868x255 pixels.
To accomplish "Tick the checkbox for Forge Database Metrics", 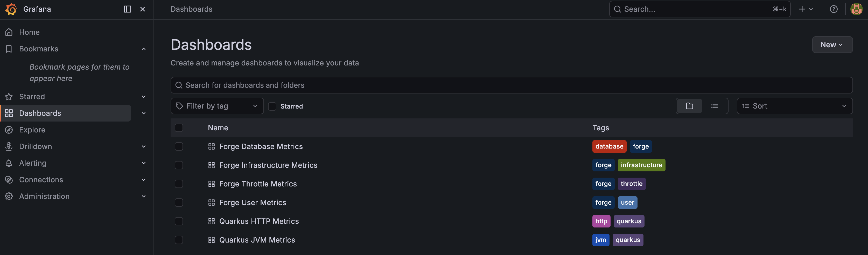I will point(179,146).
